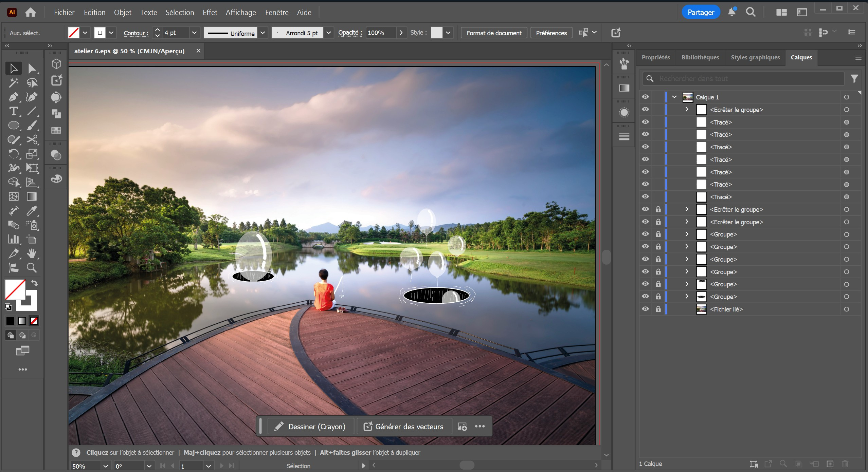Click the black color swatch below fill
The image size is (868, 472).
coord(10,321)
